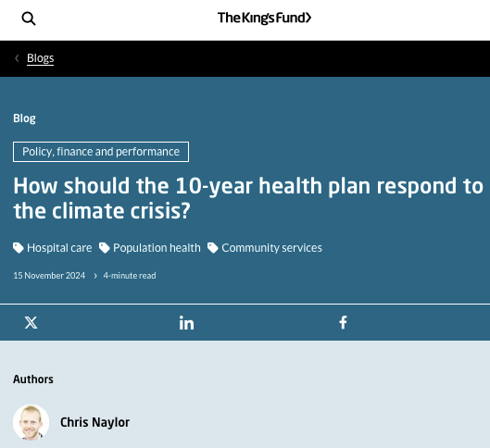This screenshot has width=490, height=448.
Task: Click Chris Naylor's profile photo
Action: [31, 422]
